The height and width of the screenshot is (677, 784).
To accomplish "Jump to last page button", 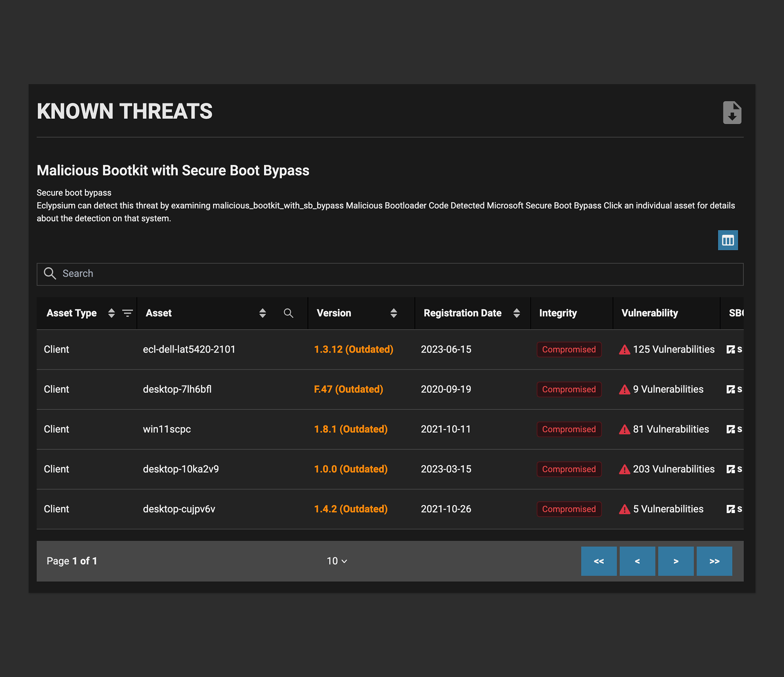I will pyautogui.click(x=714, y=561).
